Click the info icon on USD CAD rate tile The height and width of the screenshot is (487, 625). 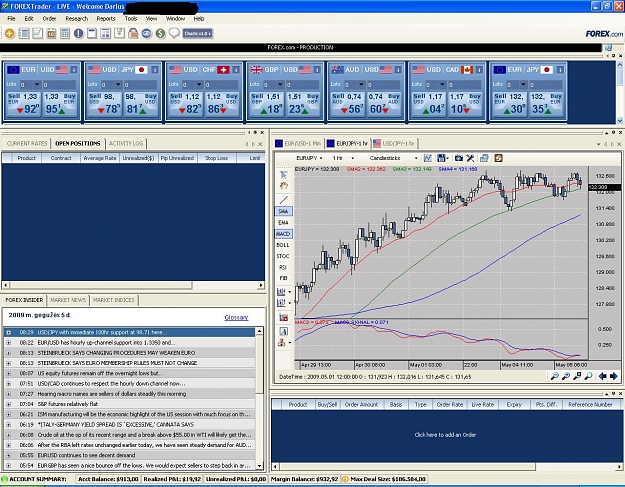(479, 70)
